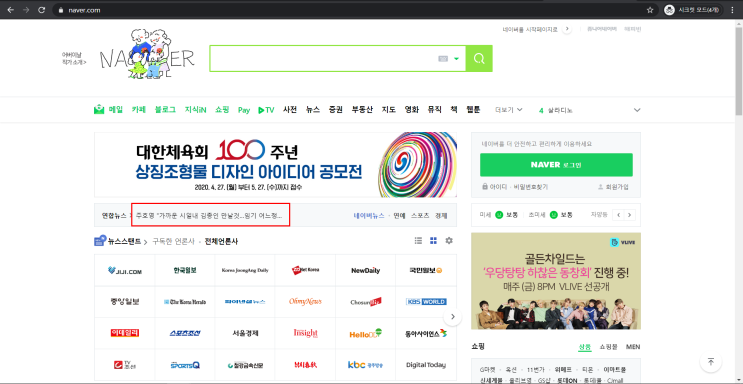Open OhmyNews press tile

[x=305, y=302]
